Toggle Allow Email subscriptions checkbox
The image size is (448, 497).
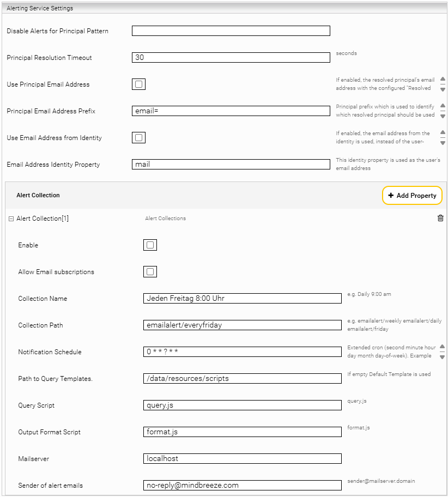click(x=150, y=272)
